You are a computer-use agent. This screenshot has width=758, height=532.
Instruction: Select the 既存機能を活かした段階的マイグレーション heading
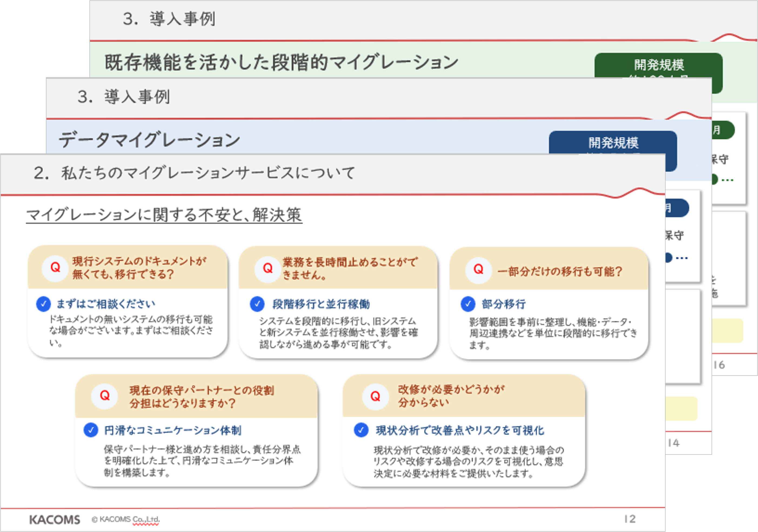[x=282, y=63]
